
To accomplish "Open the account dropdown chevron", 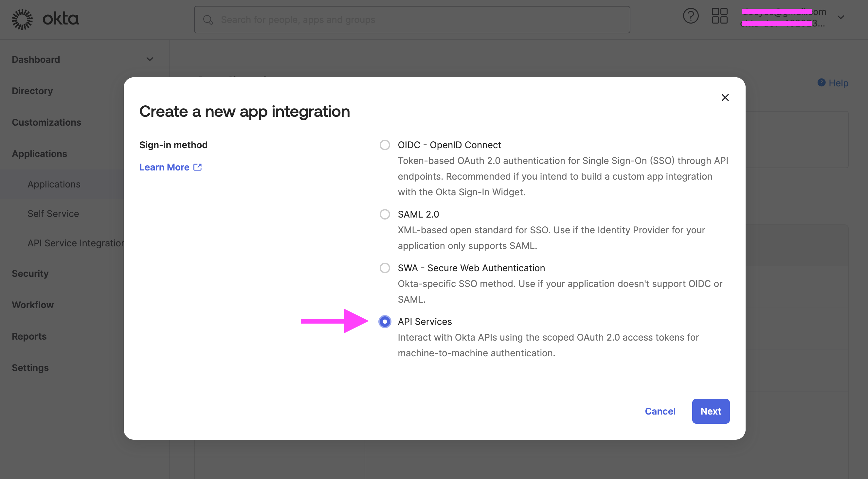I will [841, 17].
